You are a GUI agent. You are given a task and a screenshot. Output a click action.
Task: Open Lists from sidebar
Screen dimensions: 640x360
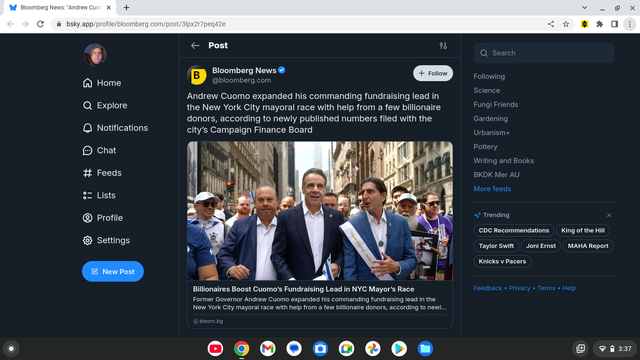99,195
